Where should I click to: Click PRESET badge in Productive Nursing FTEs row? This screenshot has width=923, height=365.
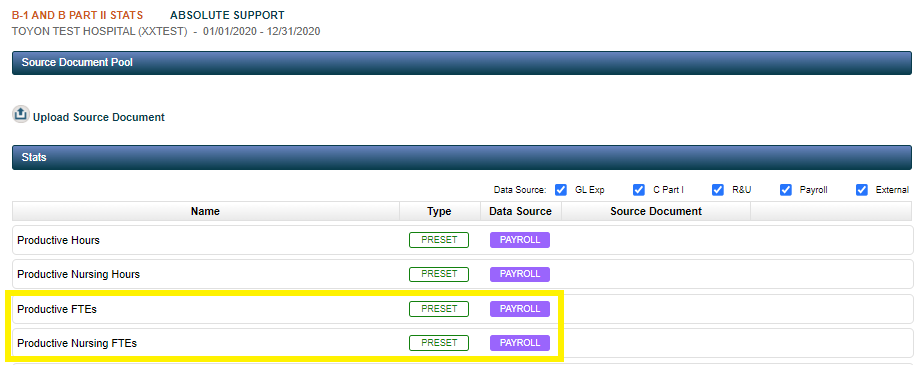click(x=439, y=343)
